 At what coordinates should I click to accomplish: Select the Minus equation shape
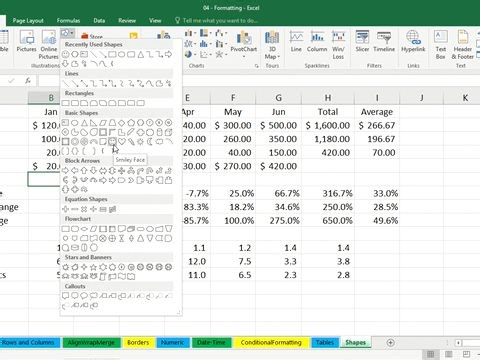pos(75,209)
